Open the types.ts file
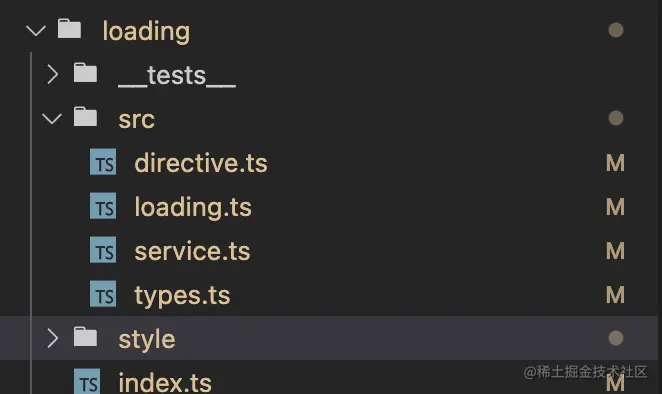The width and height of the screenshot is (662, 394). click(x=182, y=295)
